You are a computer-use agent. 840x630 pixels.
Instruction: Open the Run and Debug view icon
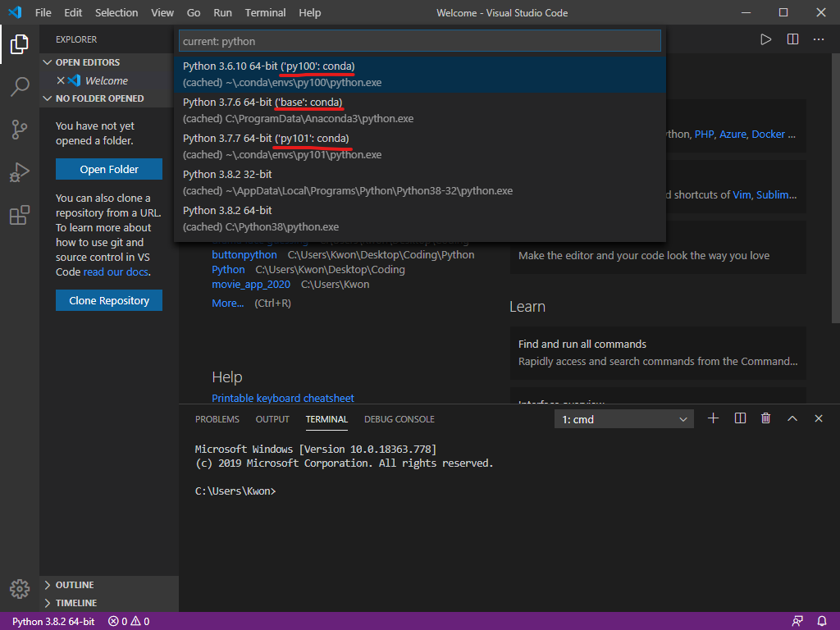pyautogui.click(x=20, y=172)
